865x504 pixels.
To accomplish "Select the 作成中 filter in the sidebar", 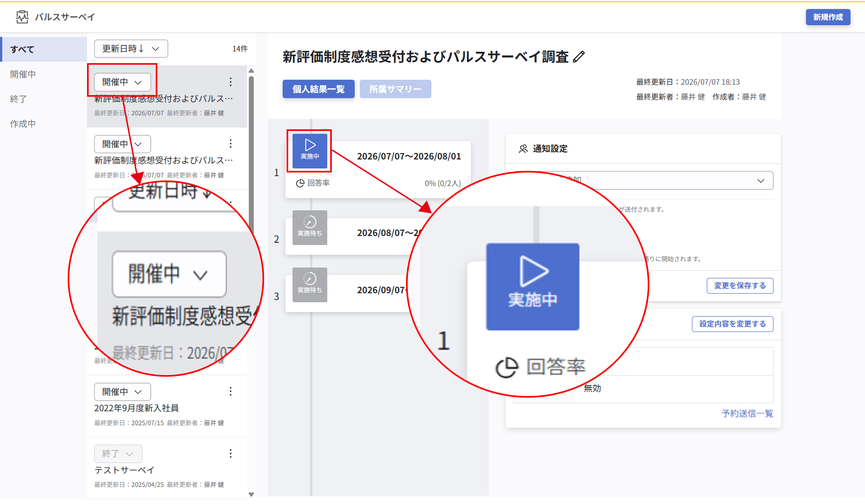I will pyautogui.click(x=23, y=124).
